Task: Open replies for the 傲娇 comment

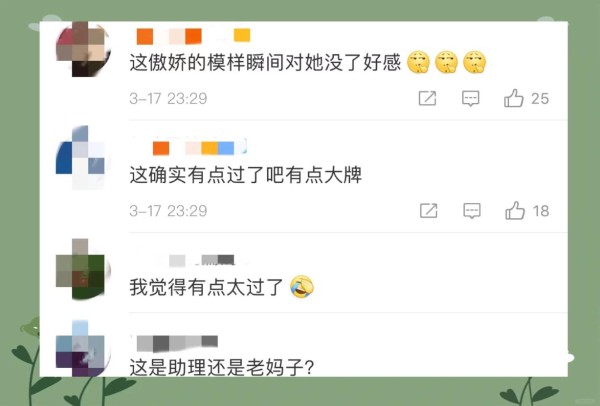Action: click(471, 98)
